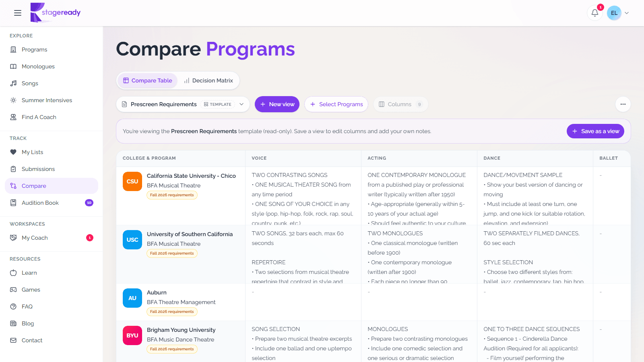Click the BALLET column header

click(x=609, y=158)
